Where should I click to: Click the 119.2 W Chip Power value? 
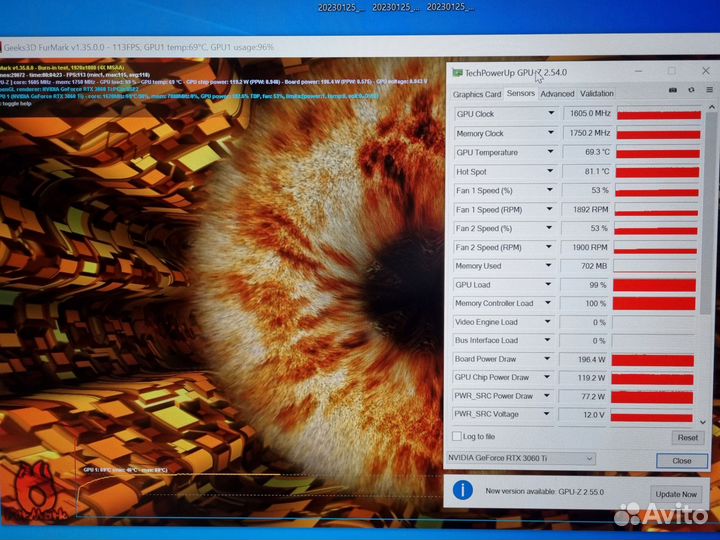click(x=591, y=378)
